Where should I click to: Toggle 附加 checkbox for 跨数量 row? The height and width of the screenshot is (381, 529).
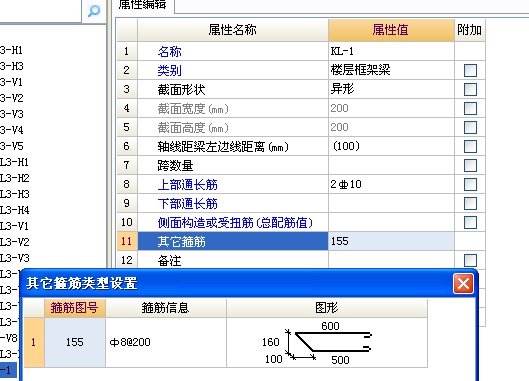click(470, 165)
